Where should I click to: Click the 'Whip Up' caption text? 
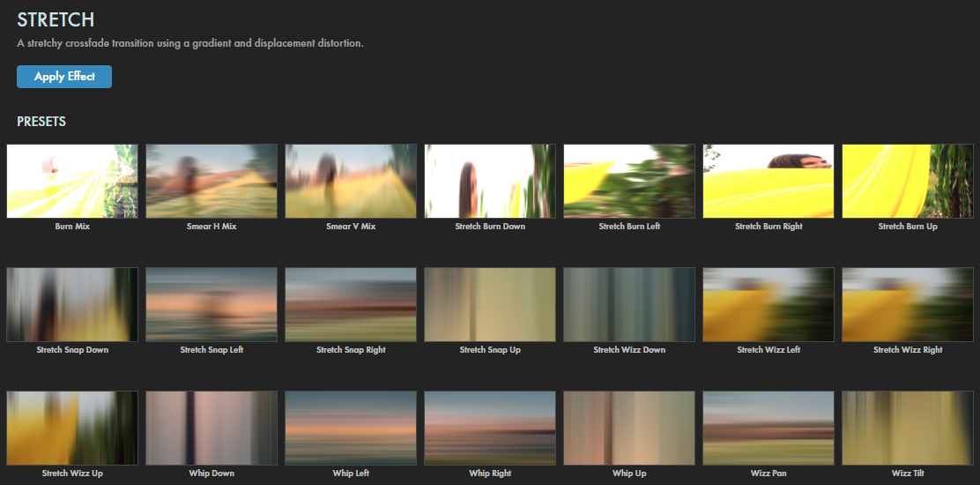click(x=629, y=474)
